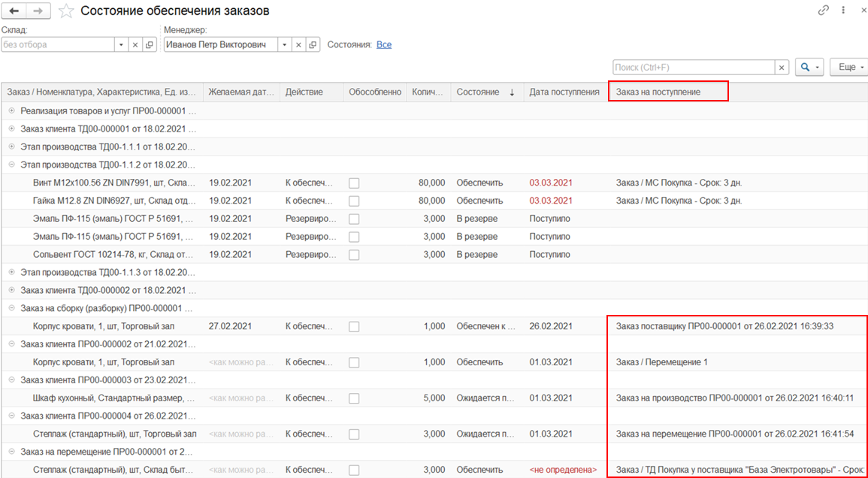This screenshot has height=478, width=868.
Task: Clear the Склад filter field
Action: tap(135, 45)
